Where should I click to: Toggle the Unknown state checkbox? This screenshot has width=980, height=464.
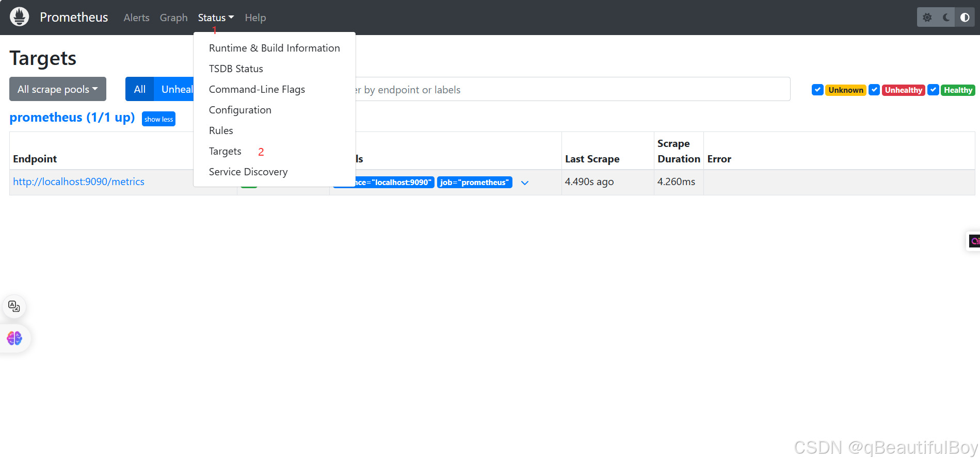pos(817,90)
